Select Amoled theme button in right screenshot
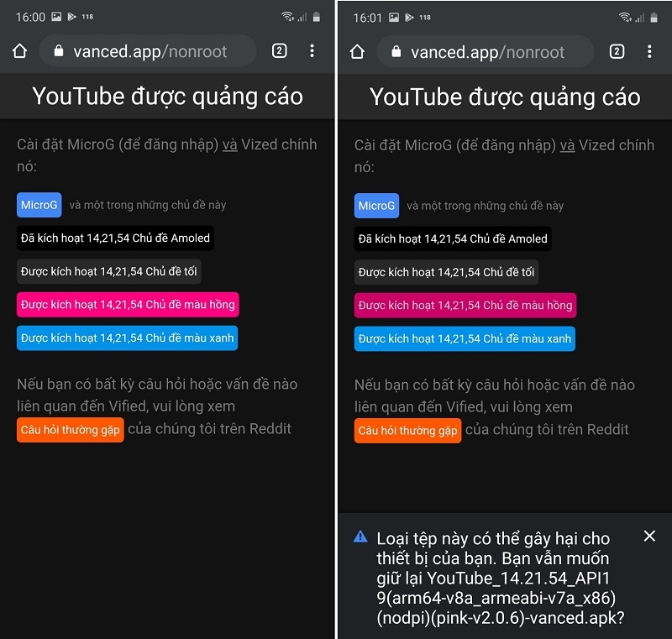Viewport: 672px width, 639px height. click(x=453, y=239)
